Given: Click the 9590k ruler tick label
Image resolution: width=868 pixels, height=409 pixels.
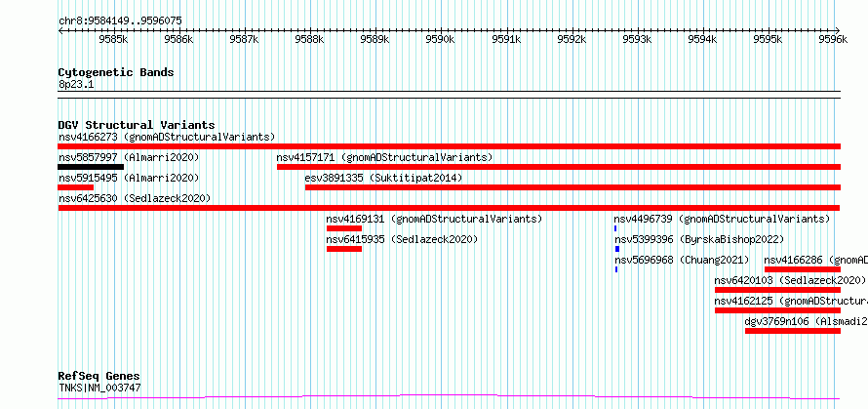Looking at the screenshot, I should tap(440, 39).
